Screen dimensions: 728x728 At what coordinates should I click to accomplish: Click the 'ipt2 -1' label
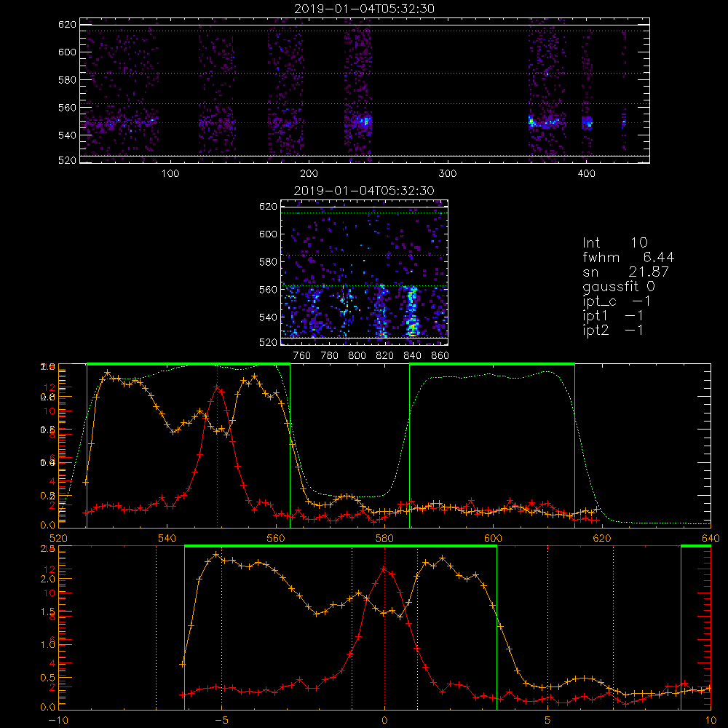pos(613,330)
